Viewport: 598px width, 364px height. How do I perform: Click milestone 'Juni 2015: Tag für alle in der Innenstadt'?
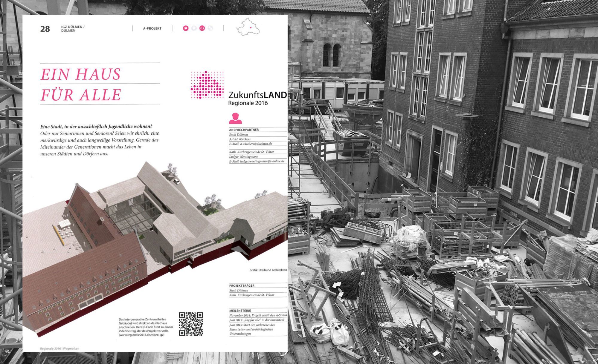click(x=257, y=320)
